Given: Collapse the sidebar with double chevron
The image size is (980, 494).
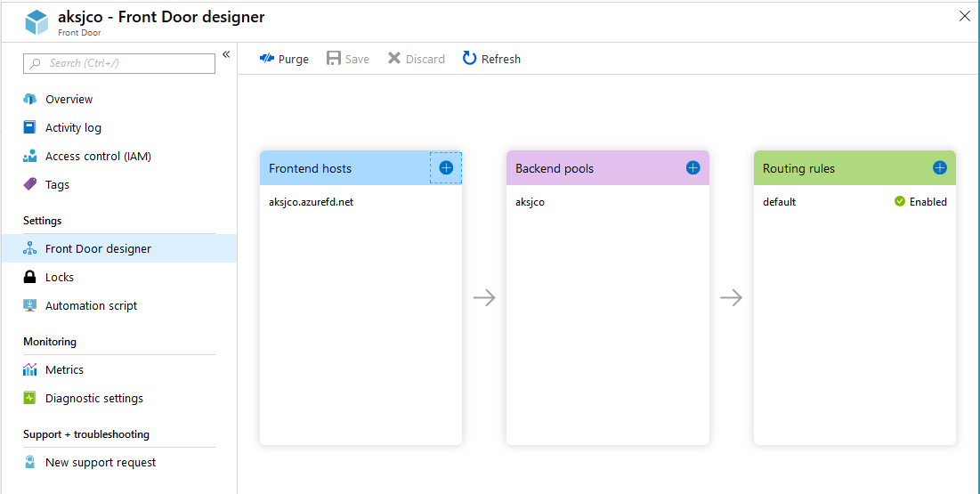Looking at the screenshot, I should [x=226, y=54].
